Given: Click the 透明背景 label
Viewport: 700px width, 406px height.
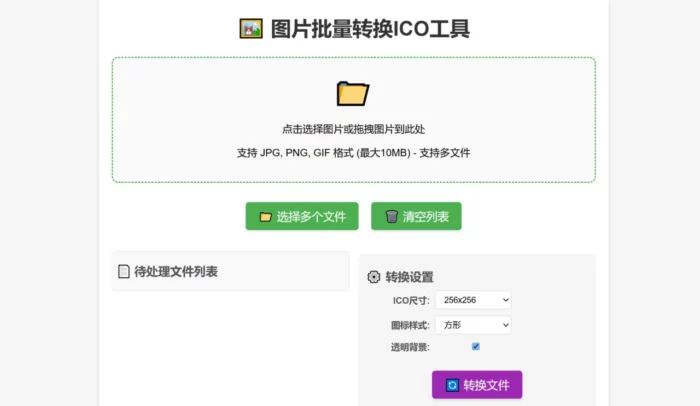Looking at the screenshot, I should tap(410, 347).
